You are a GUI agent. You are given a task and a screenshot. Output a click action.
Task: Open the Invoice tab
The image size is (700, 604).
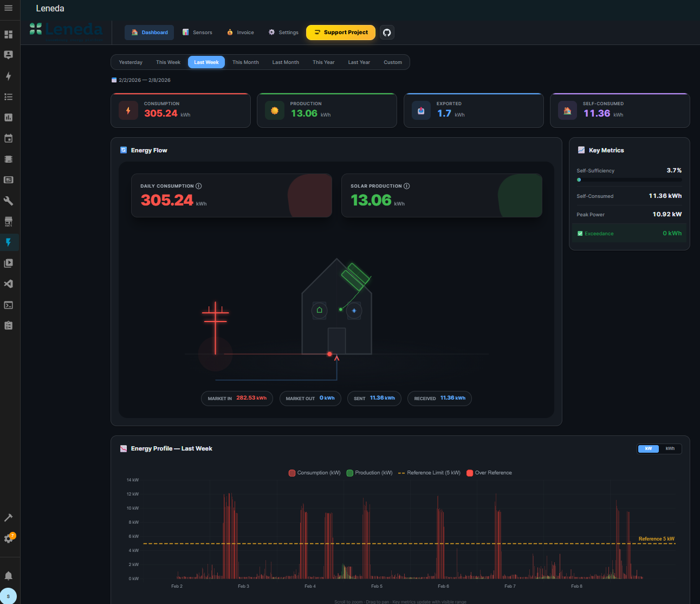[241, 33]
